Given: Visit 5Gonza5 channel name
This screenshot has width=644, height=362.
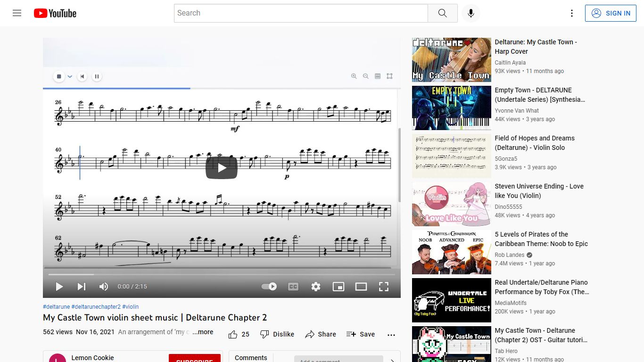Looking at the screenshot, I should [506, 159].
